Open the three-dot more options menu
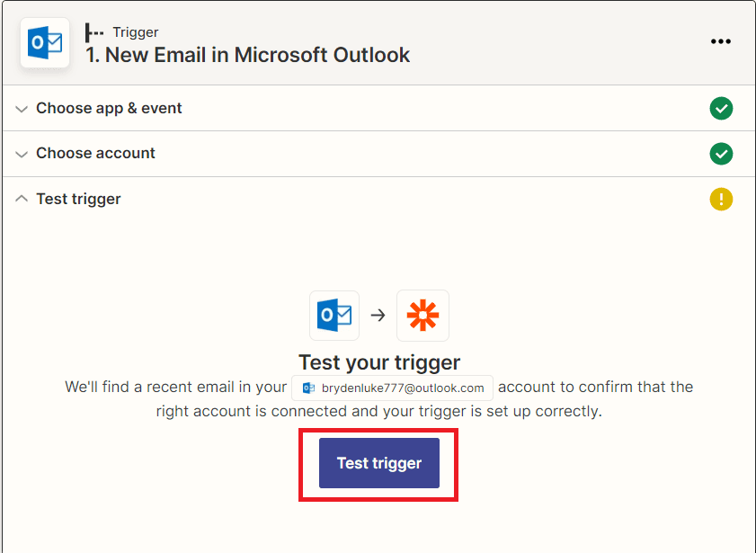Viewport: 756px width, 553px height. 720,41
